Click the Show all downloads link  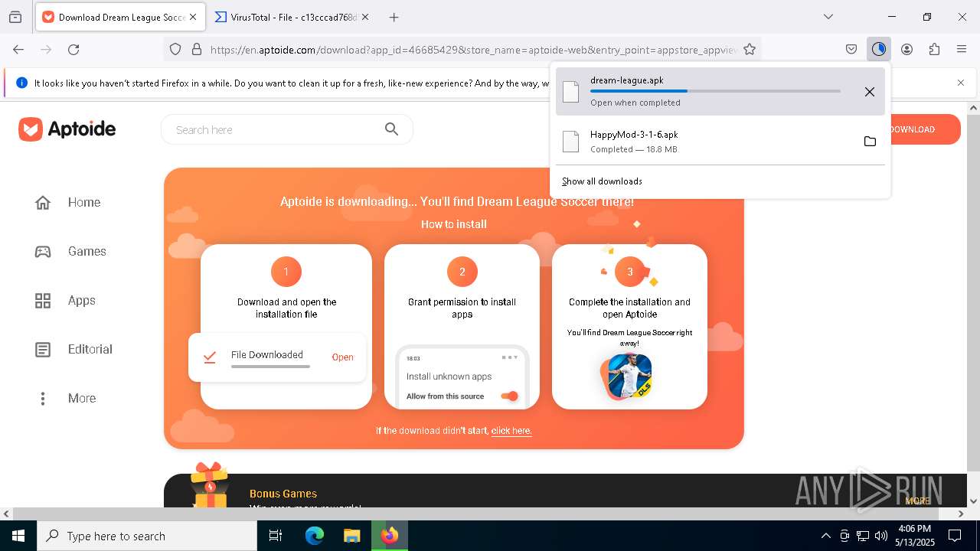tap(602, 181)
